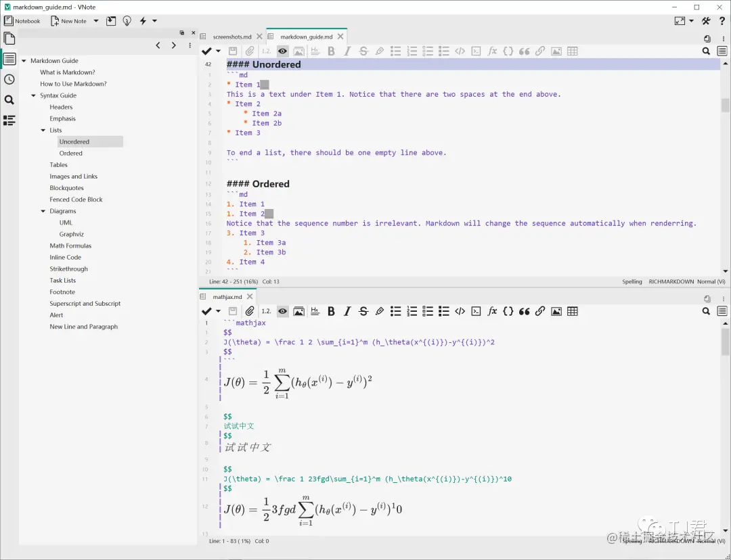Click the highlighter mark icon in markdown_guide toolbar
Screen dimensions: 731x560
coord(380,51)
